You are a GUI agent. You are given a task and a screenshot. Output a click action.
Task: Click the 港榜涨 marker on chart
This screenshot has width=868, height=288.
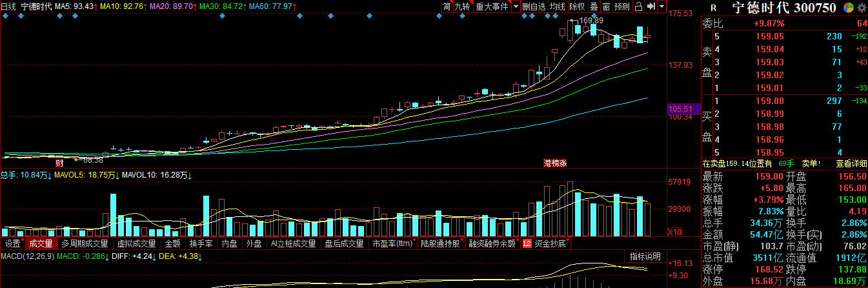(x=554, y=162)
